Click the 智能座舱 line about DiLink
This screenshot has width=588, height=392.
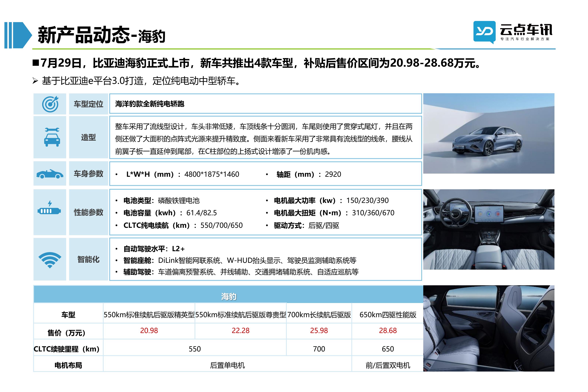[240, 260]
